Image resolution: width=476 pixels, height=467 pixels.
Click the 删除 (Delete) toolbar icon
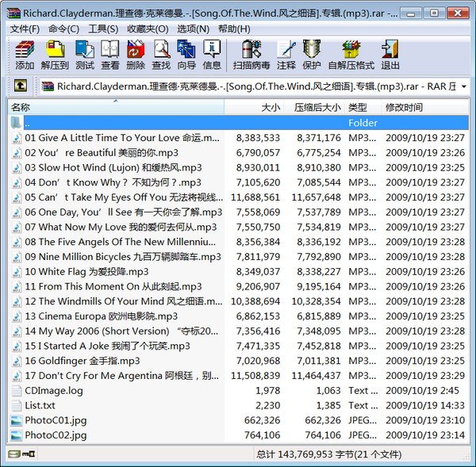point(136,55)
